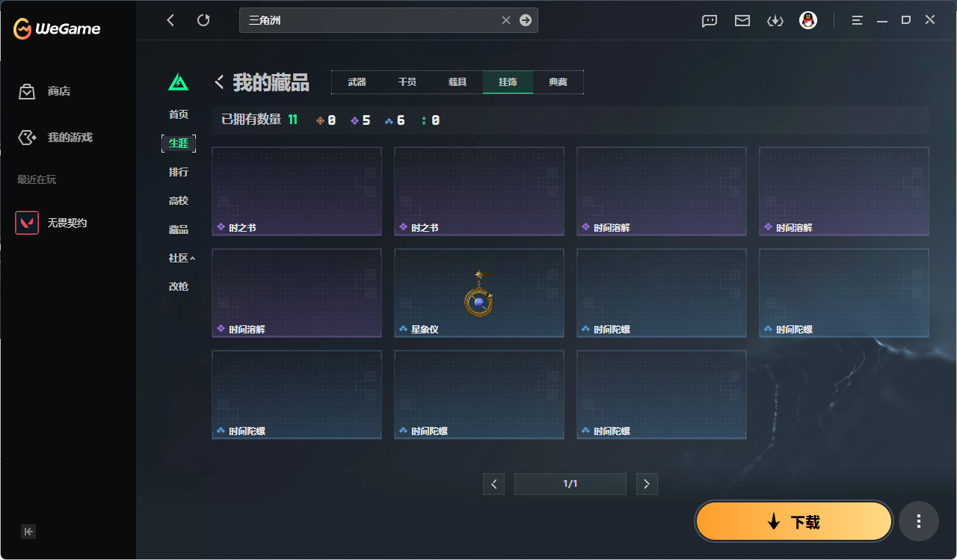This screenshot has height=560, width=957.
Task: Open the chat message bubble icon
Action: tap(710, 21)
